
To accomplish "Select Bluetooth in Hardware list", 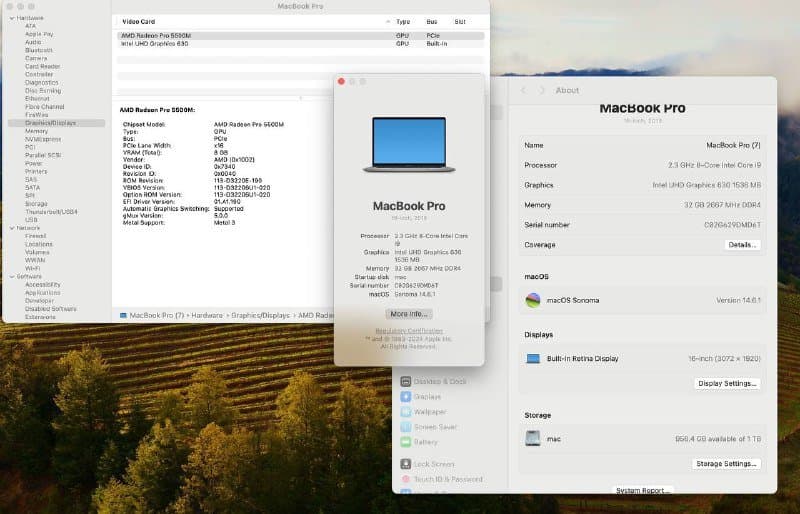I will coord(39,51).
